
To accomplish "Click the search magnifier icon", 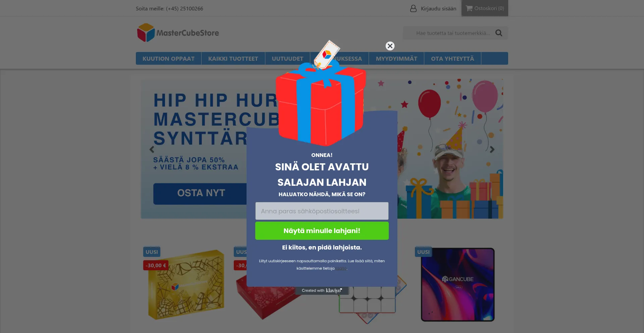I will point(499,33).
